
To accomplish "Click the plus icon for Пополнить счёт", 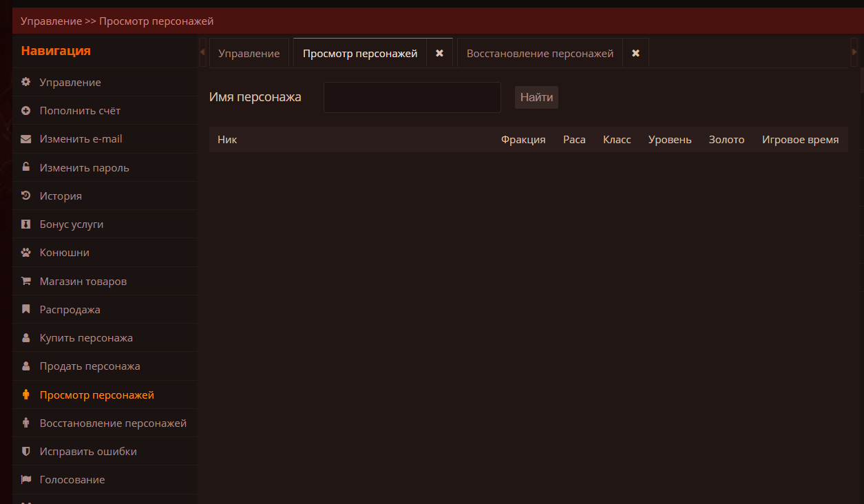I will pyautogui.click(x=26, y=110).
